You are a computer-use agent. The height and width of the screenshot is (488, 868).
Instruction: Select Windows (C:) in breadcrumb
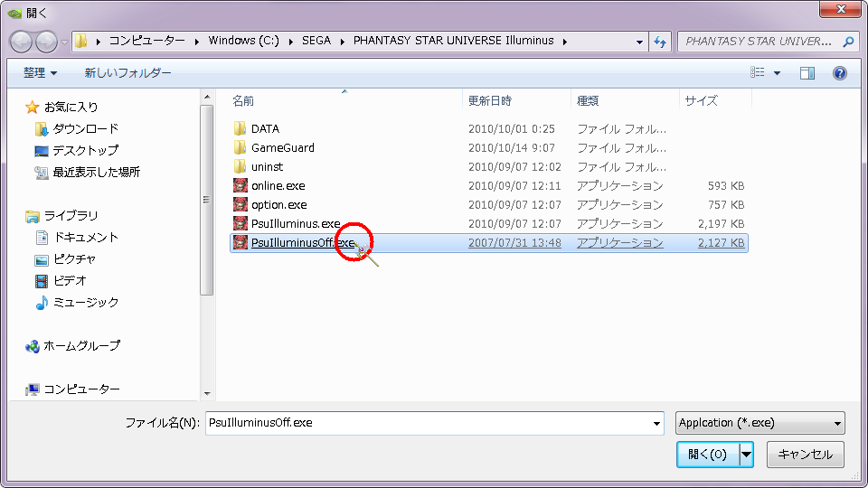coord(243,41)
